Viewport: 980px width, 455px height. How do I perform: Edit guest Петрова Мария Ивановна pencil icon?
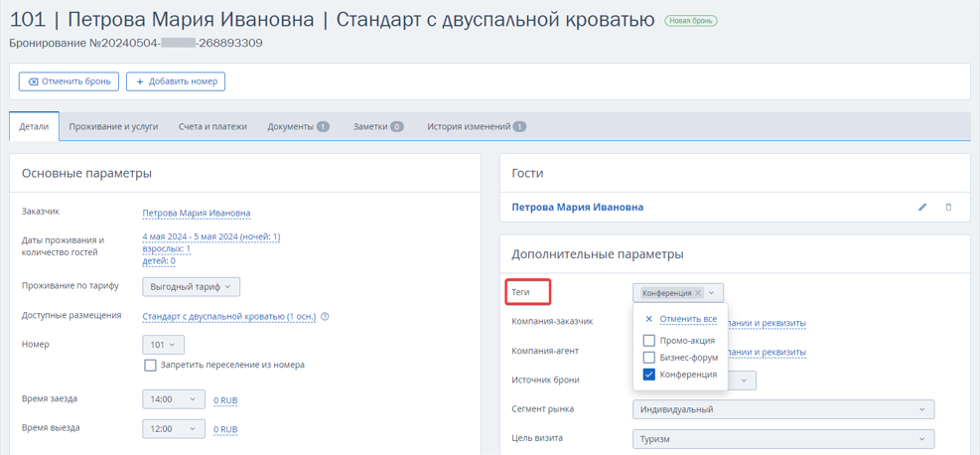click(922, 207)
